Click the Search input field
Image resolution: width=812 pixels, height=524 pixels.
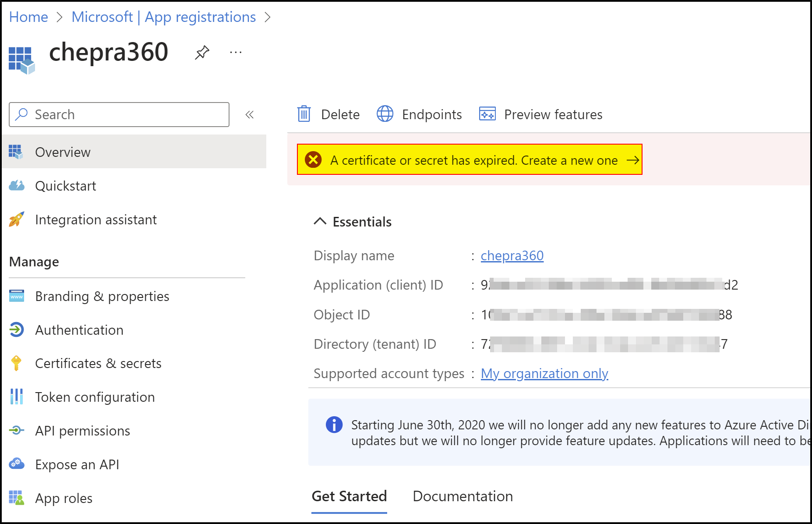coord(119,115)
